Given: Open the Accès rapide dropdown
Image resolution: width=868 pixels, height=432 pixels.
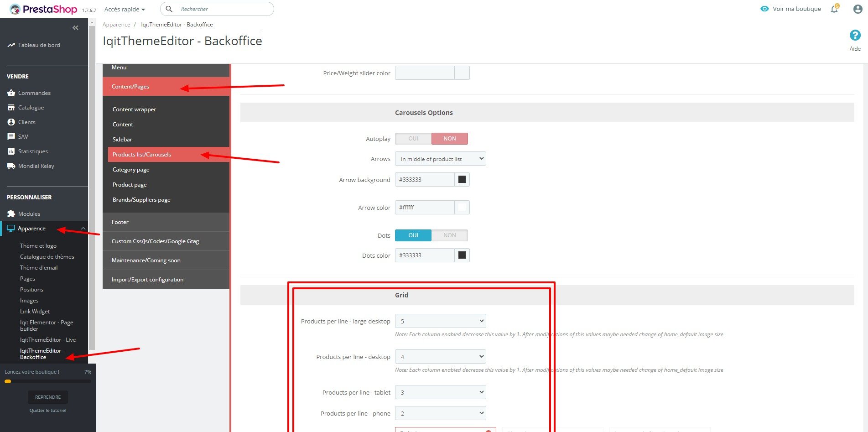Looking at the screenshot, I should [x=125, y=9].
